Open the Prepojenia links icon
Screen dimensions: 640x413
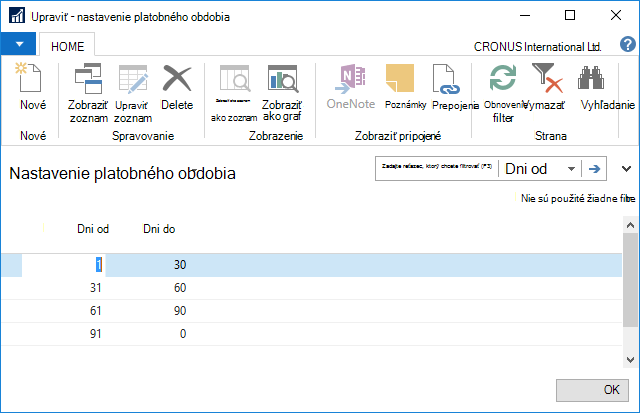(x=446, y=79)
